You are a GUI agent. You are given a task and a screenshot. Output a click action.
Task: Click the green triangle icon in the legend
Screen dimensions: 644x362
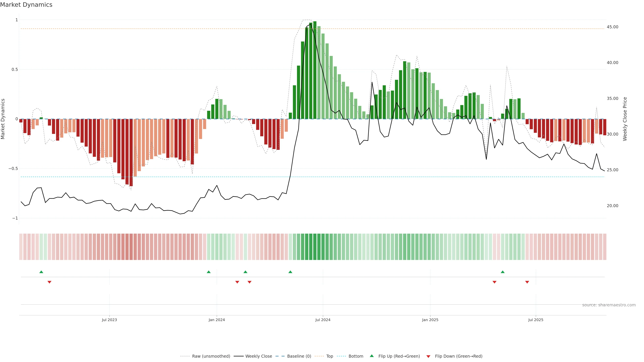click(372, 356)
